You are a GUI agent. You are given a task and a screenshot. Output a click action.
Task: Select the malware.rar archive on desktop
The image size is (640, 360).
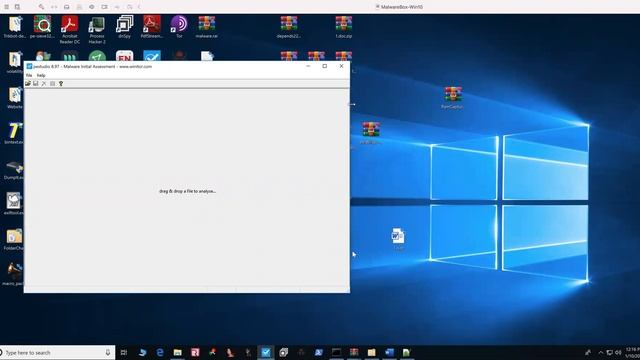tap(207, 27)
